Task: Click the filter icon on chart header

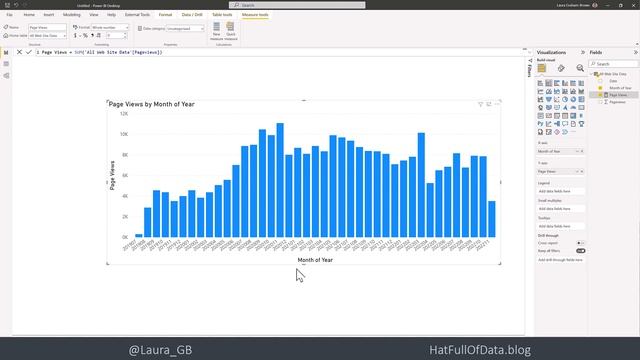Action: pos(480,104)
